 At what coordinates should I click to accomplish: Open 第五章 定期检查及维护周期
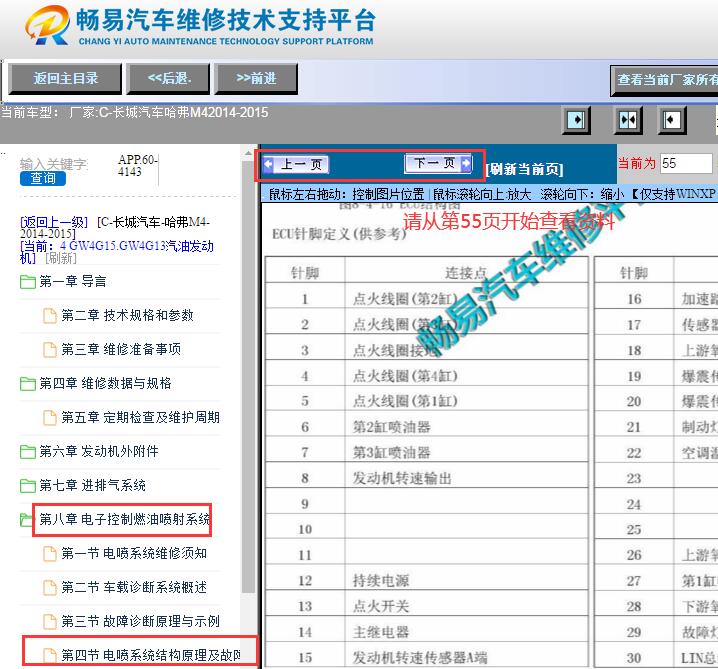tap(141, 417)
